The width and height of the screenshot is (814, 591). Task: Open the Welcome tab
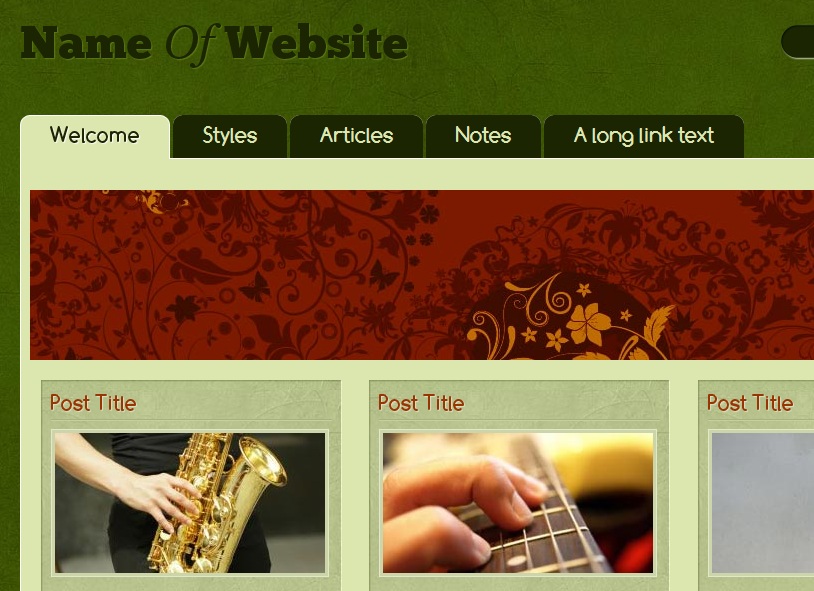pyautogui.click(x=95, y=136)
